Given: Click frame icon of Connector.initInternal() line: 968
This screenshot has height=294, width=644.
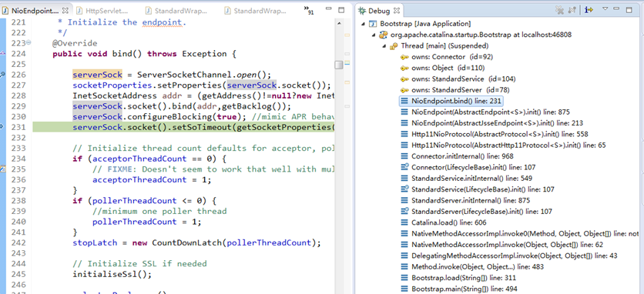Looking at the screenshot, I should [404, 156].
